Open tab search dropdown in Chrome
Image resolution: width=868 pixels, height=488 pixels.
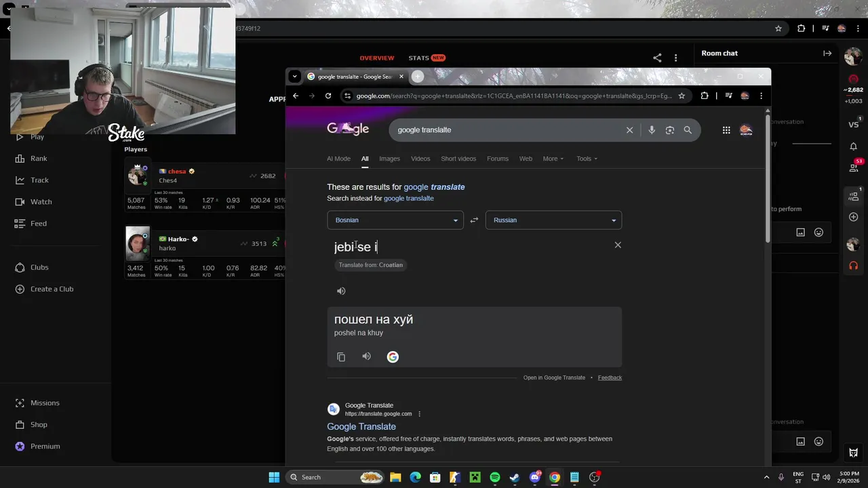(294, 77)
